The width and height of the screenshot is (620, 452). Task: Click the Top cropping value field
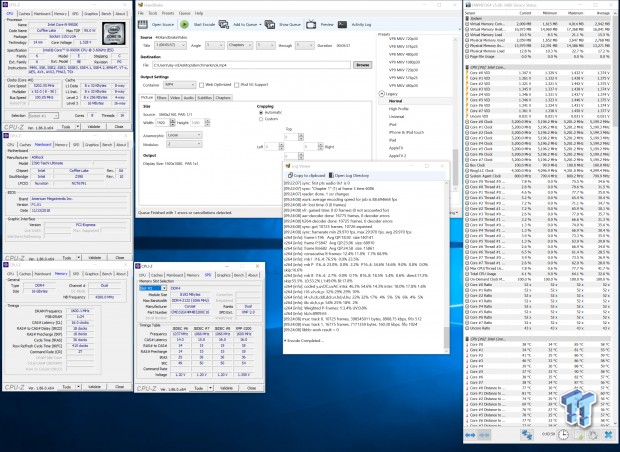pos(291,137)
